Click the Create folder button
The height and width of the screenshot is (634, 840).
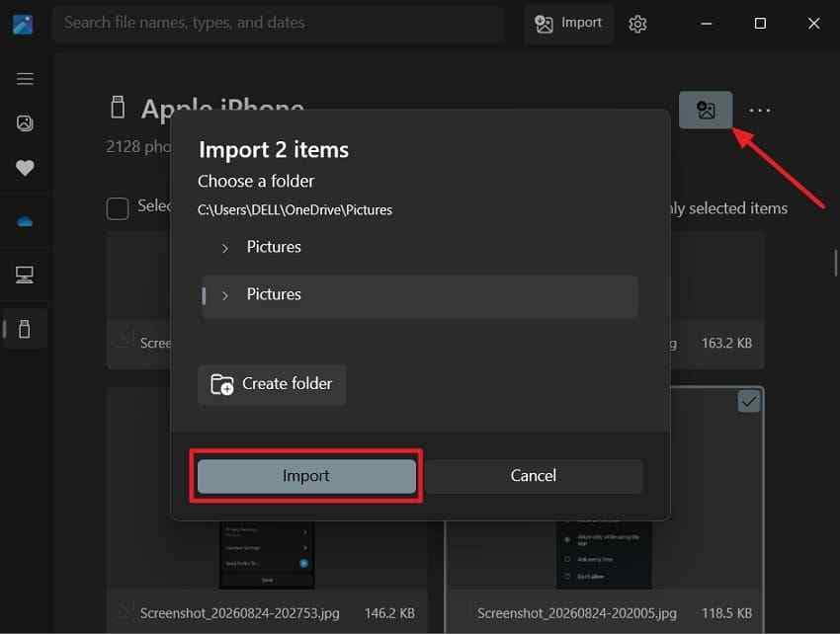(x=272, y=384)
